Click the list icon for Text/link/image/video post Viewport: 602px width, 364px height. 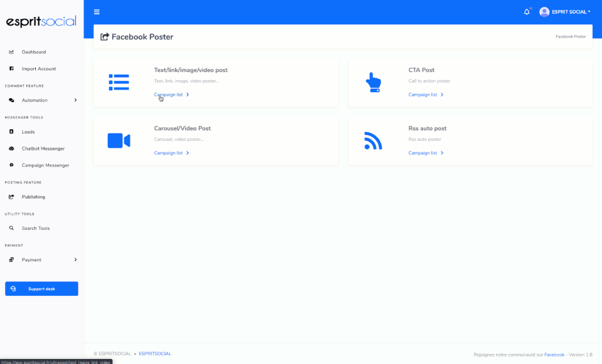click(x=119, y=83)
